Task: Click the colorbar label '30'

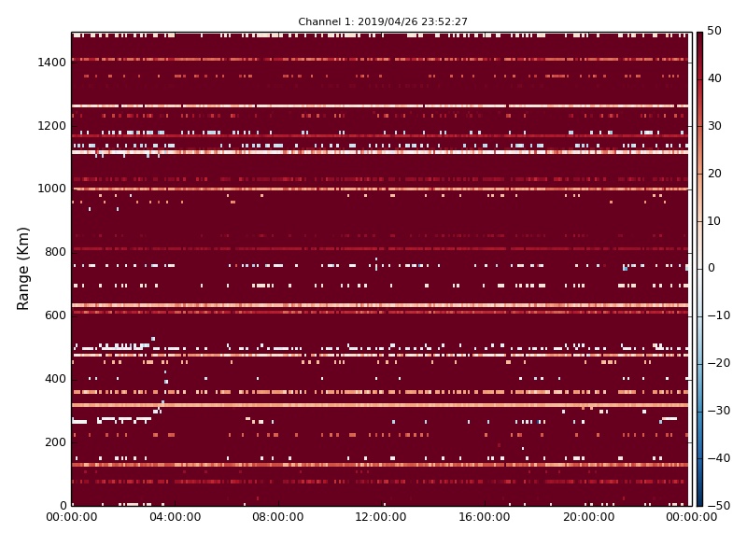Action: (714, 126)
